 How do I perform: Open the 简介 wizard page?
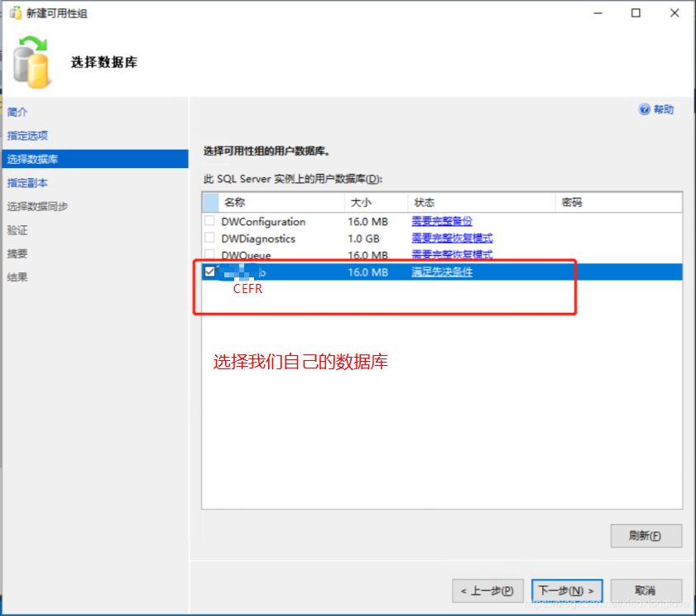17,112
